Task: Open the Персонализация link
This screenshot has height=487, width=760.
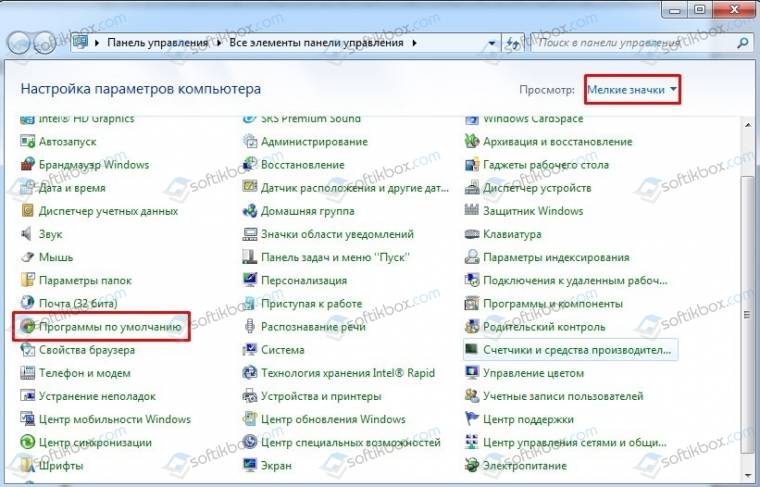Action: pos(304,281)
